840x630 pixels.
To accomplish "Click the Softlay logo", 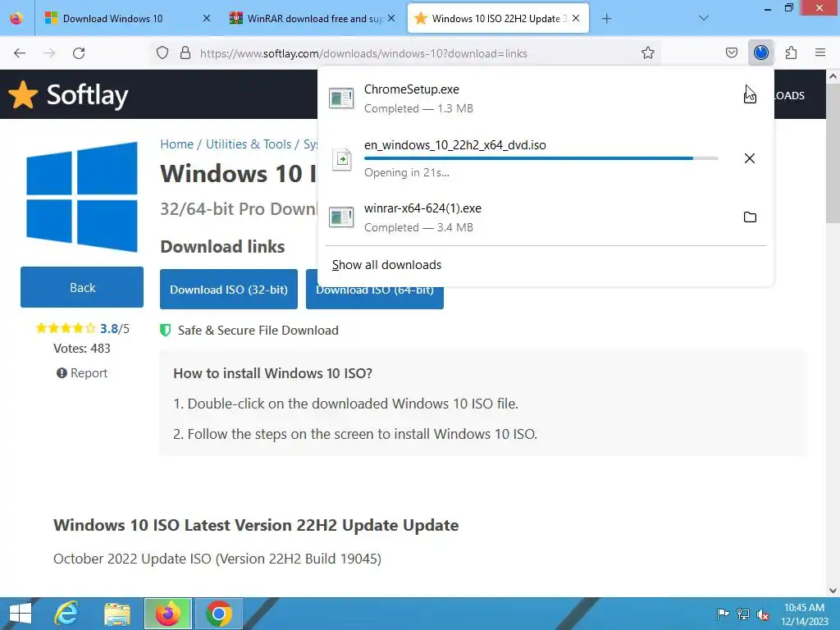I will tap(69, 95).
